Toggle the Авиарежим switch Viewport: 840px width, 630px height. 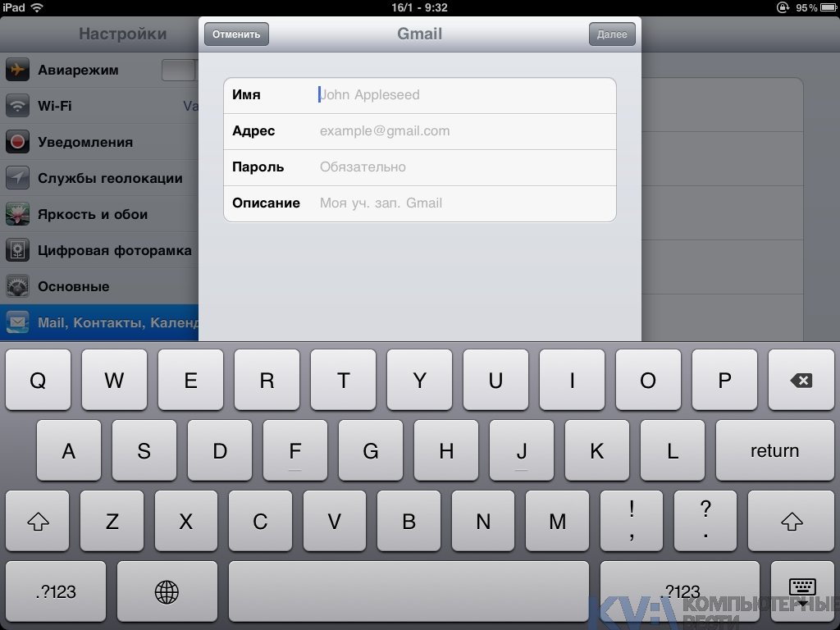point(180,71)
